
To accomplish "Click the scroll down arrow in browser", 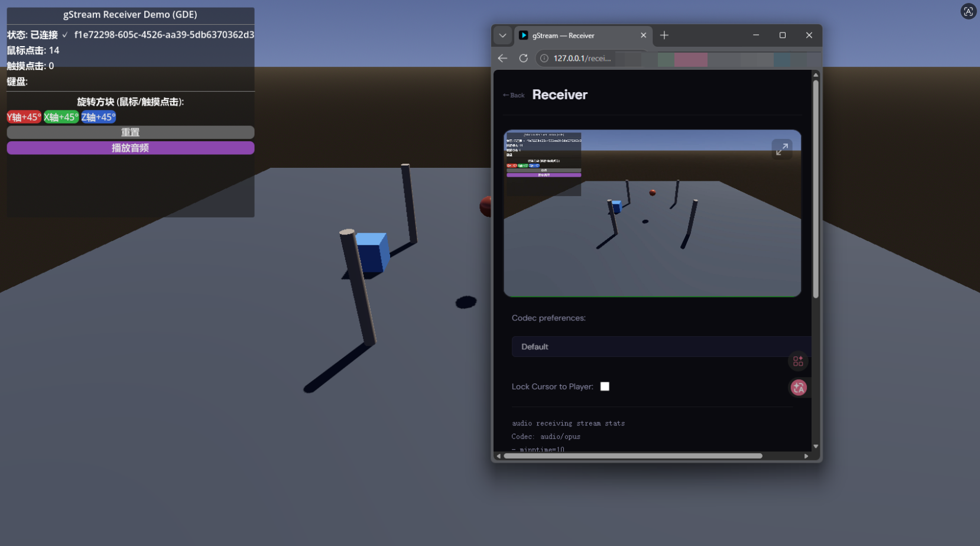I will point(816,447).
